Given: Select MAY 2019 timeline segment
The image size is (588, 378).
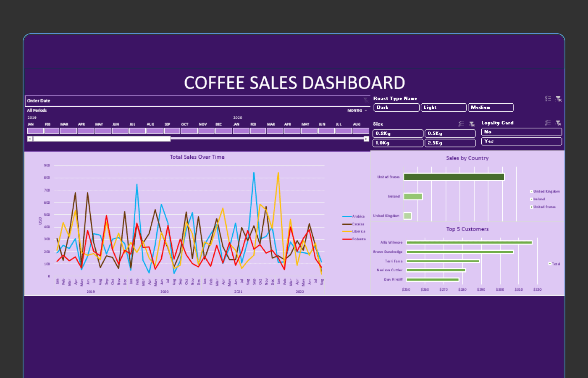Looking at the screenshot, I should (x=103, y=131).
